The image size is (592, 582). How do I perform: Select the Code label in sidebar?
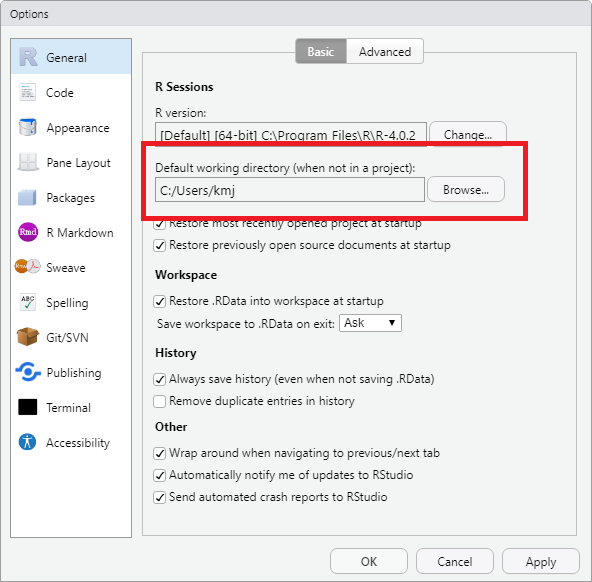(60, 93)
